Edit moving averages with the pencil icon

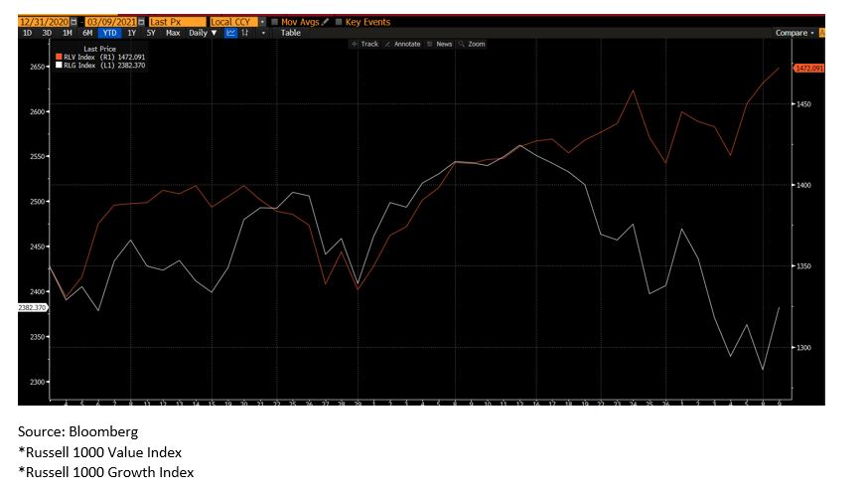pyautogui.click(x=326, y=22)
